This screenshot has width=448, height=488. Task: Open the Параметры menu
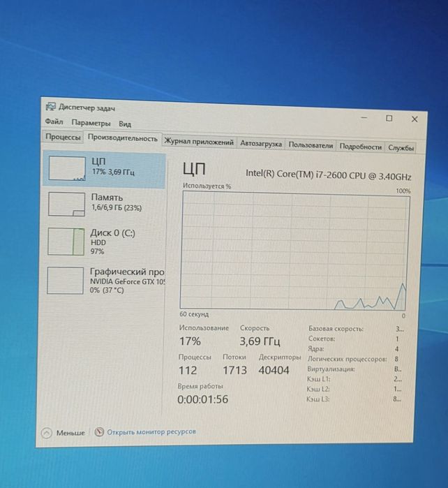coord(91,123)
